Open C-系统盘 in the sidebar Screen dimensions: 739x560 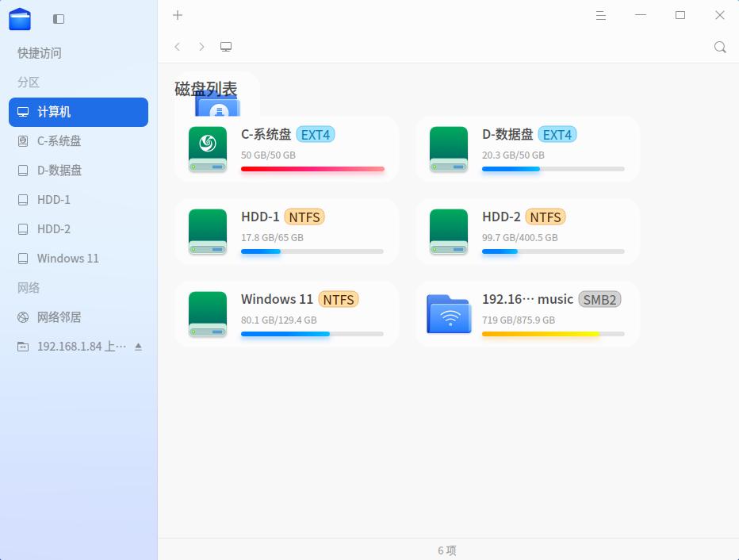click(78, 141)
